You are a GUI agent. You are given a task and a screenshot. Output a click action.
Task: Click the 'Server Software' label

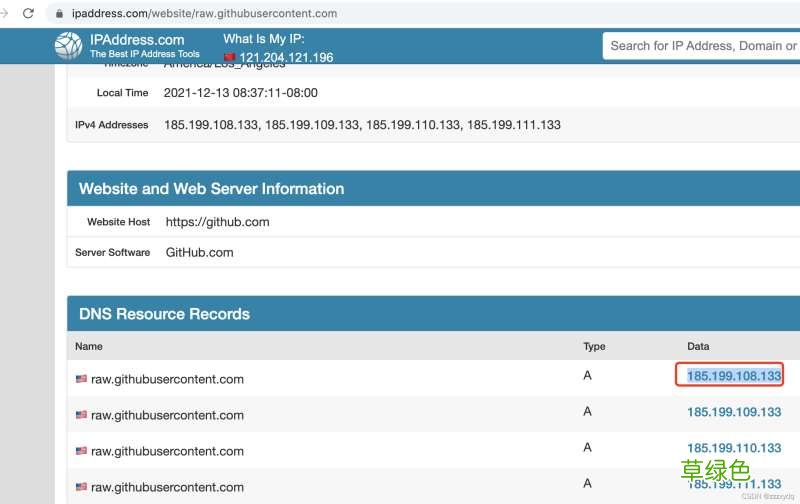coord(112,253)
